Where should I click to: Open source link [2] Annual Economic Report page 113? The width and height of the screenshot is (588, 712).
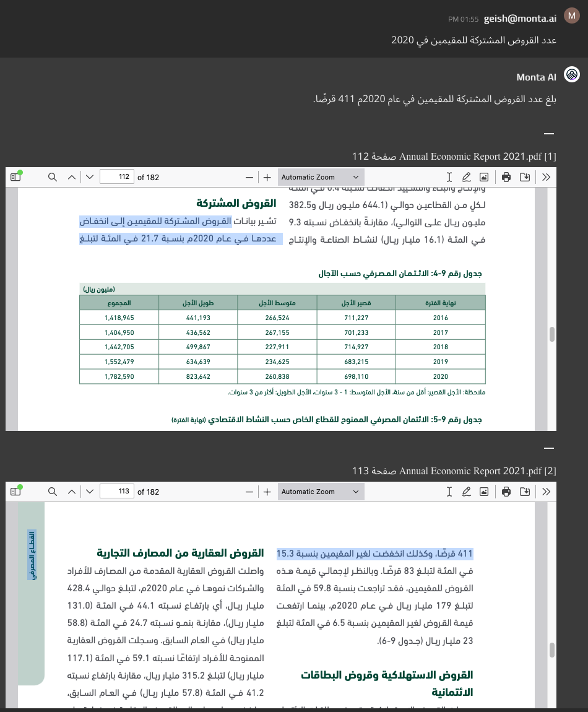pos(454,471)
